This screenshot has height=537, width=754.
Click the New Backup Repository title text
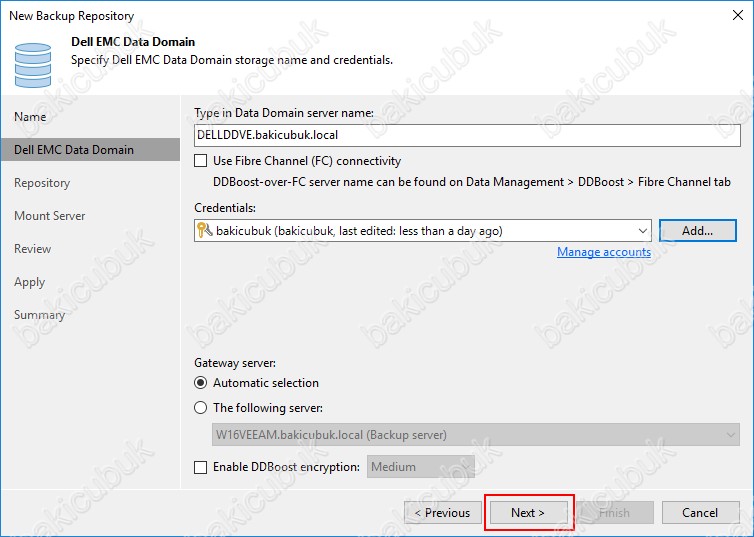coord(72,16)
